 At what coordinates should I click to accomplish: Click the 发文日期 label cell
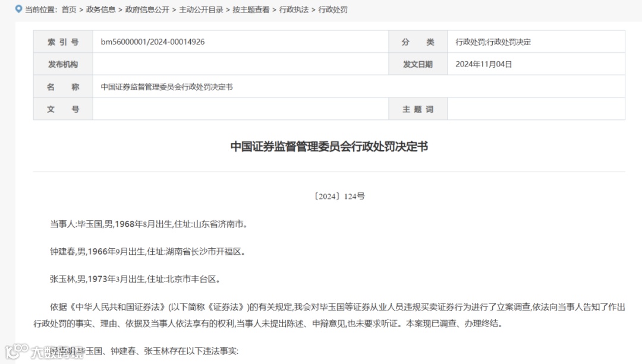click(x=418, y=64)
